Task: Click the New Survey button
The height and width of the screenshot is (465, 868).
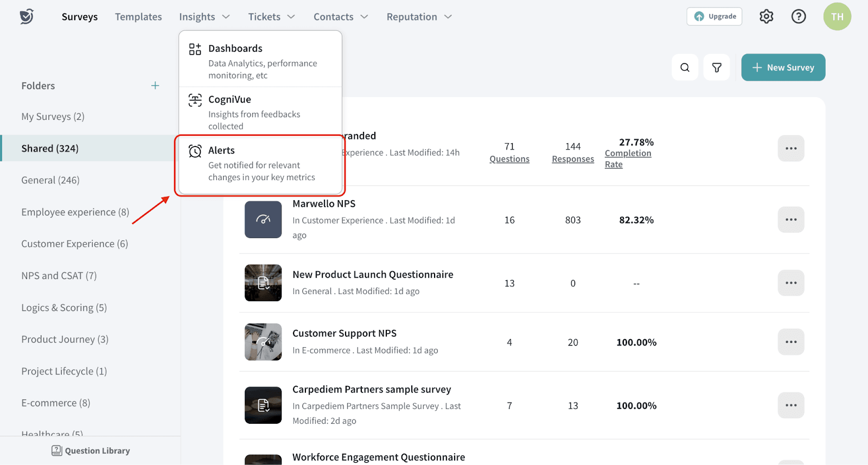Action: (783, 67)
